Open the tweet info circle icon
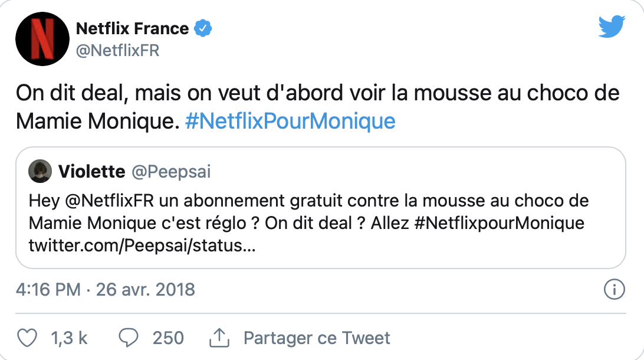 tap(615, 290)
